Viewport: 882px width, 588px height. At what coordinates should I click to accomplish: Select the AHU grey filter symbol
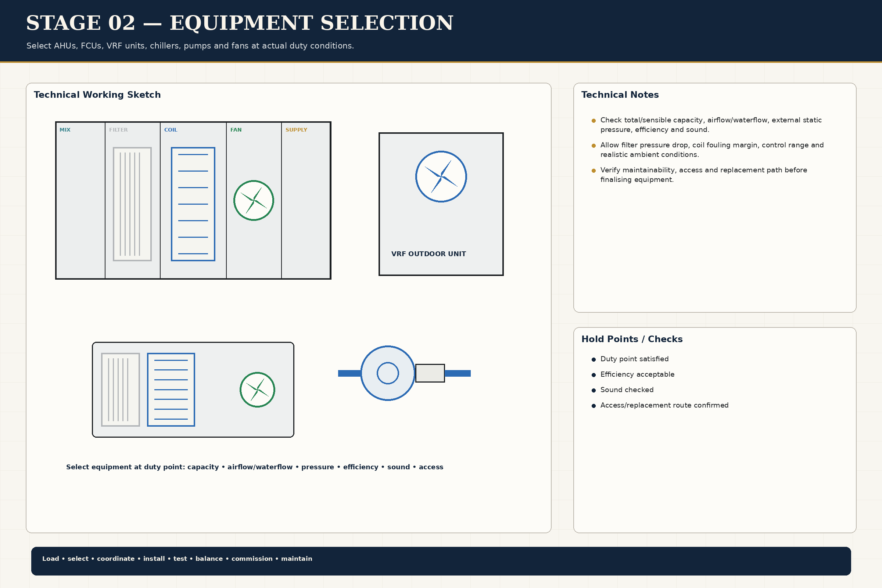(132, 204)
